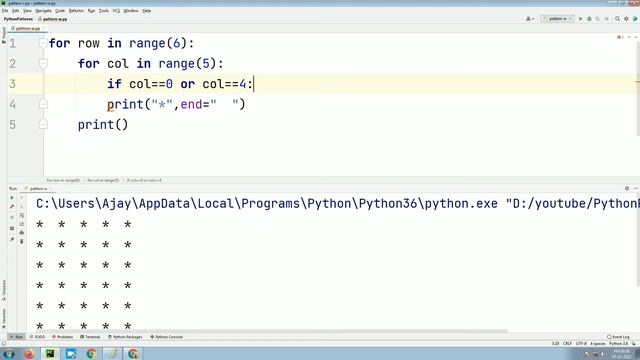
Task: Click the pattern-w.py breadcrumb in navigation bar
Action: pos(53,19)
